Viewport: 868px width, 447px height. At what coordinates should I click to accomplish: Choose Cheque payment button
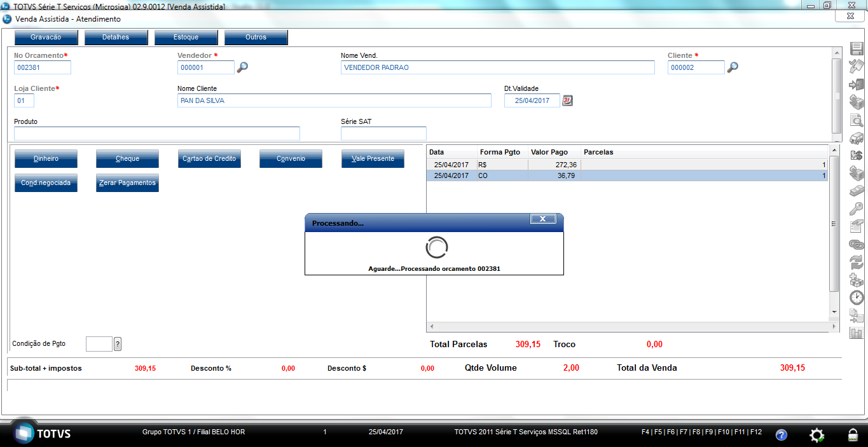click(127, 159)
